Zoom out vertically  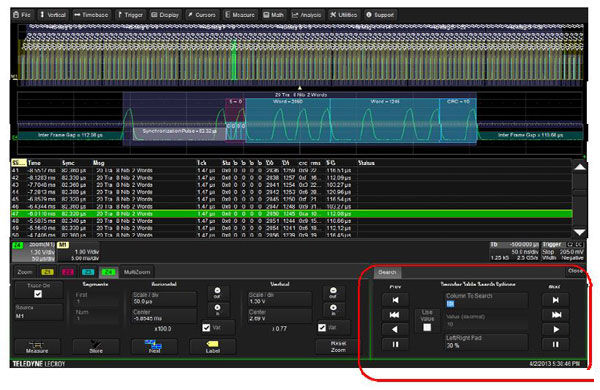333,293
